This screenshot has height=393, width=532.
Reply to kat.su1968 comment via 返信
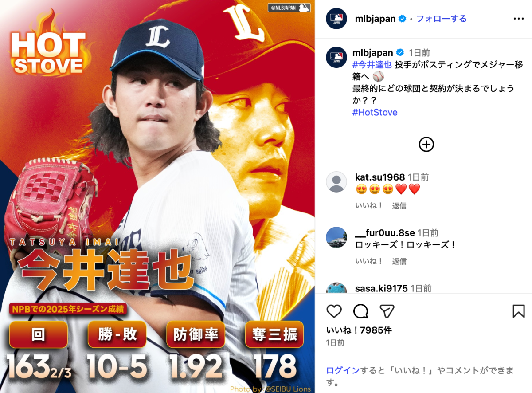click(x=399, y=206)
